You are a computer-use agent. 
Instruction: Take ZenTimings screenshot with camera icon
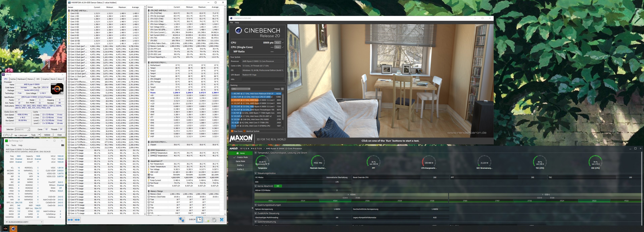point(63,145)
